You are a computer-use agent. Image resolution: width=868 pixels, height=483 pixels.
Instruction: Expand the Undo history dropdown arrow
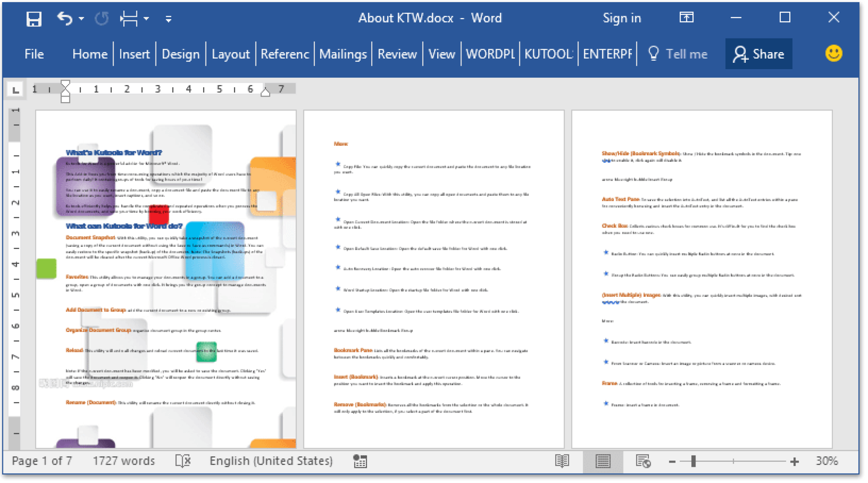click(81, 18)
